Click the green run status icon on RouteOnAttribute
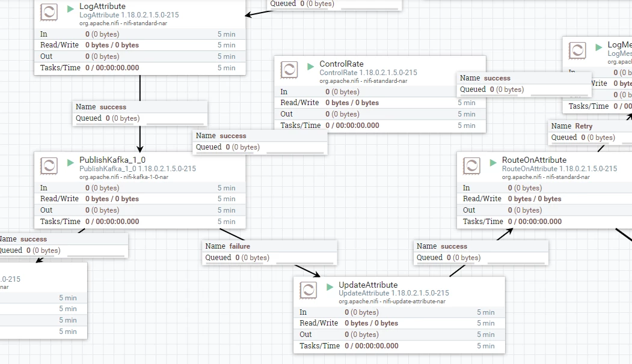Image resolution: width=632 pixels, height=364 pixels. click(493, 163)
